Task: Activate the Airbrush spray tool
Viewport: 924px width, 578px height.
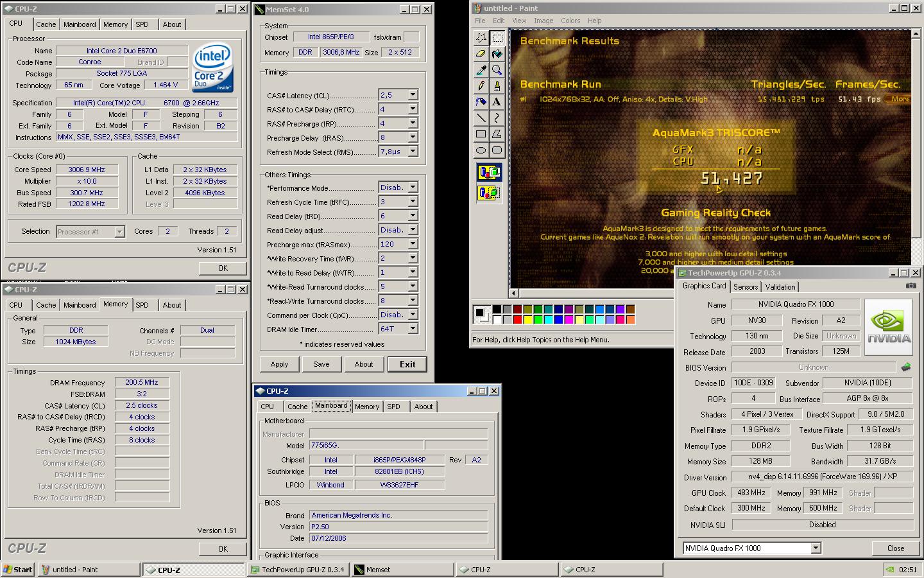Action: [x=481, y=102]
